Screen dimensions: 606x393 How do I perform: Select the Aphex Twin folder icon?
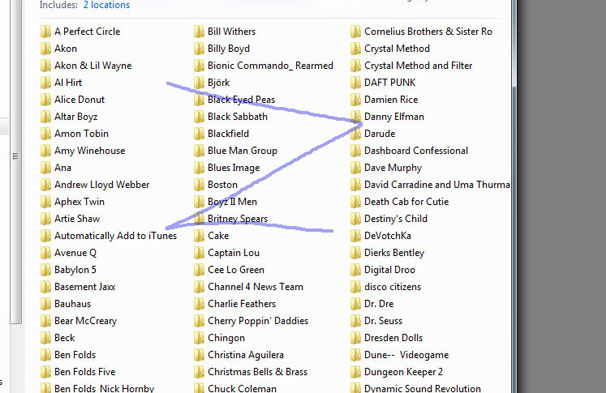point(46,201)
